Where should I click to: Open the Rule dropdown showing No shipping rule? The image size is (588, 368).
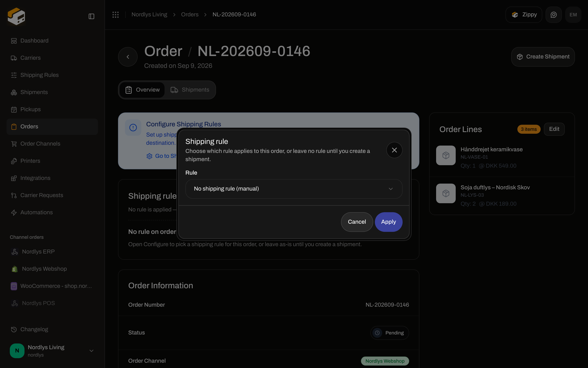point(294,189)
